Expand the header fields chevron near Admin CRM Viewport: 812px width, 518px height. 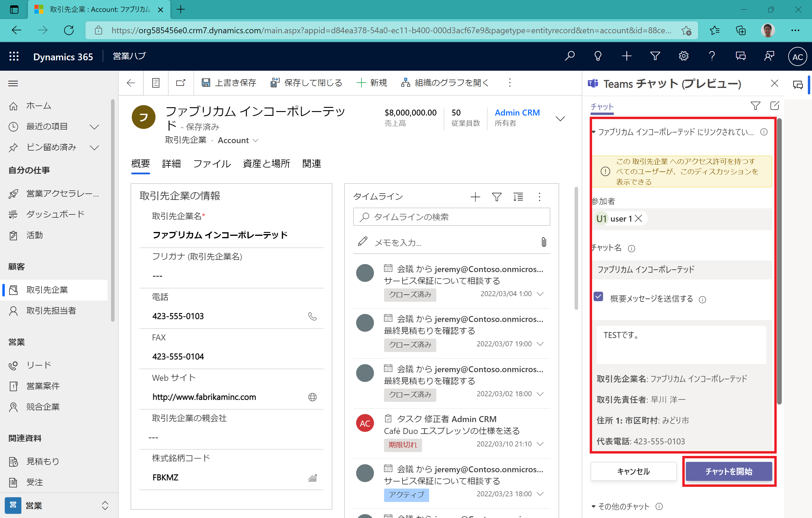pos(560,119)
